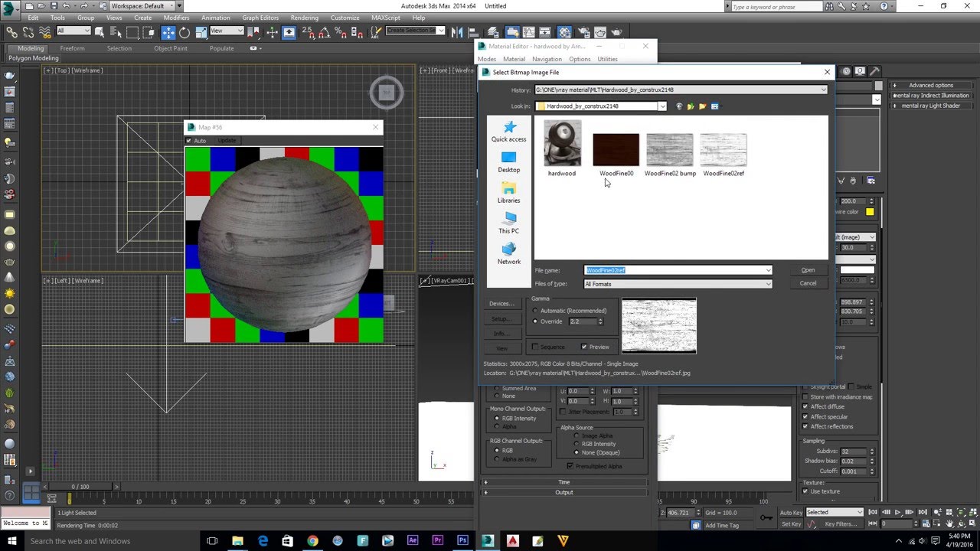Switch to the Freeform ribbon tab
This screenshot has height=551, width=980.
(x=72, y=48)
